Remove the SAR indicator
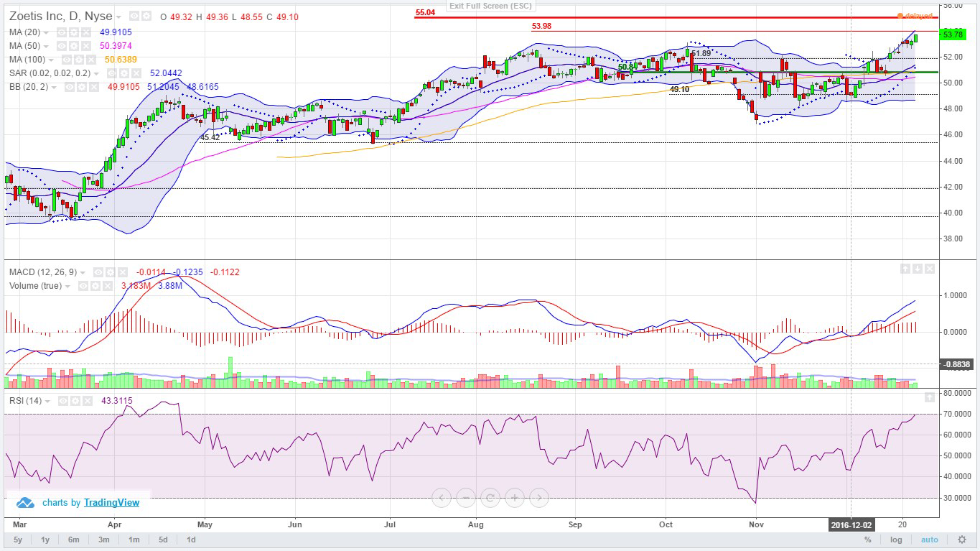The image size is (980, 551). click(136, 73)
